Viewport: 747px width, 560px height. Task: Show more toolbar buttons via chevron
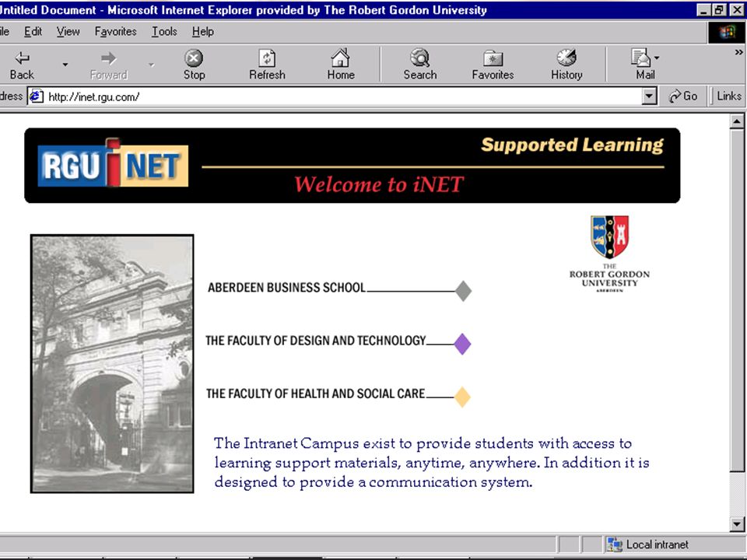pos(738,52)
